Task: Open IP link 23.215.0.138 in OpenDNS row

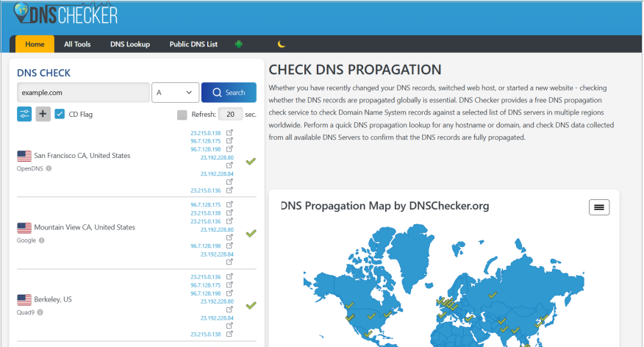Action: 205,133
